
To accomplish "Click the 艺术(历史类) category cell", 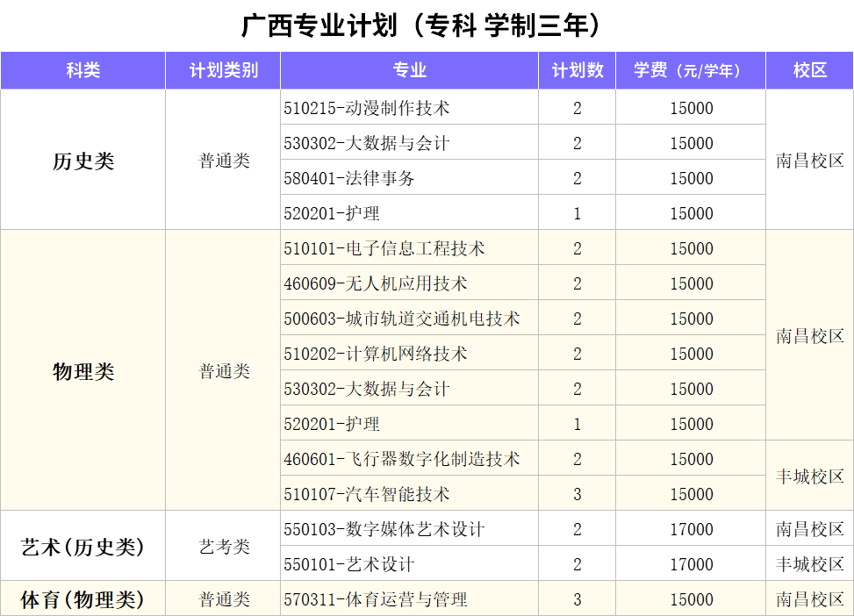I will click(83, 547).
